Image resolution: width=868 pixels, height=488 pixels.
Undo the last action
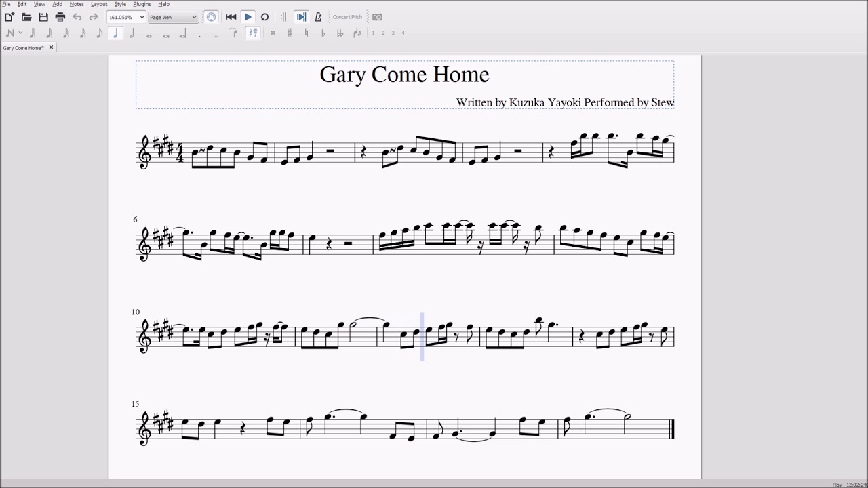point(77,17)
